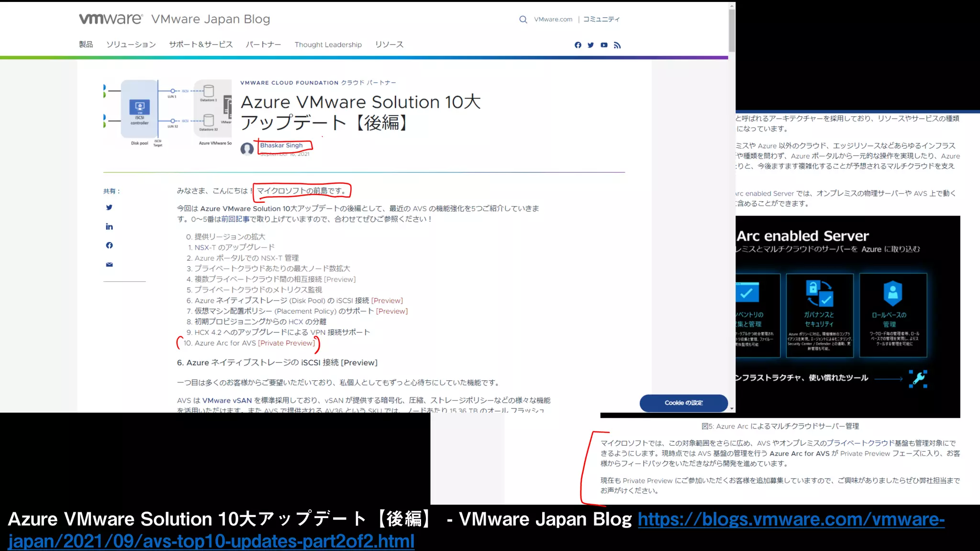Share article via Twitter sidebar icon
Image resolution: width=980 pixels, height=551 pixels.
click(x=109, y=208)
